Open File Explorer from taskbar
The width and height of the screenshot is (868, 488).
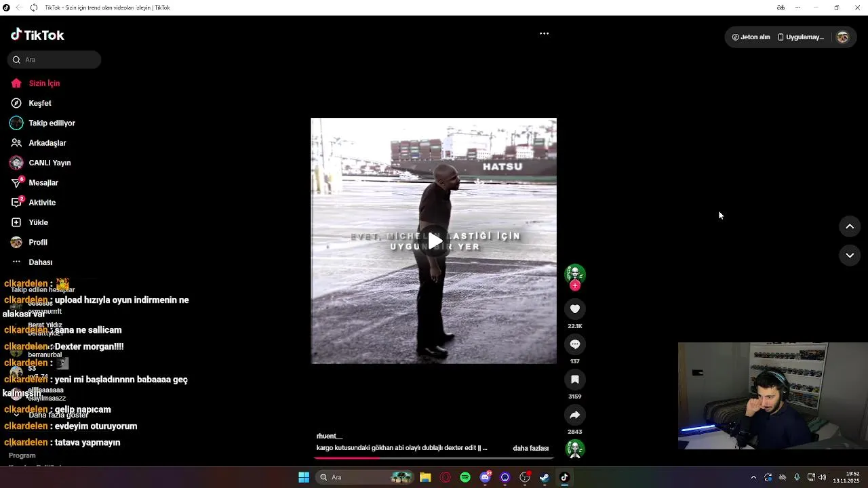click(x=425, y=477)
